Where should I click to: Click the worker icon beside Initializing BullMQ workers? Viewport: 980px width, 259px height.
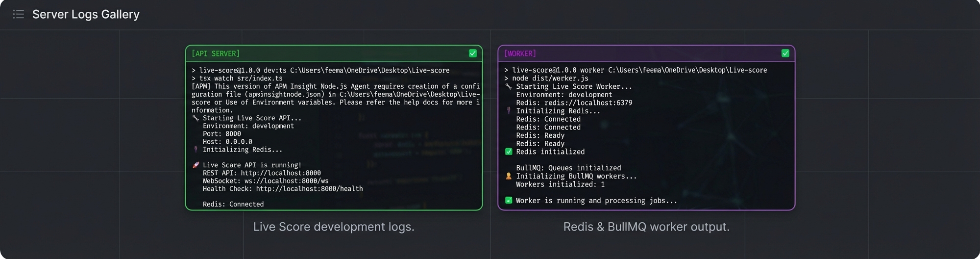[508, 176]
